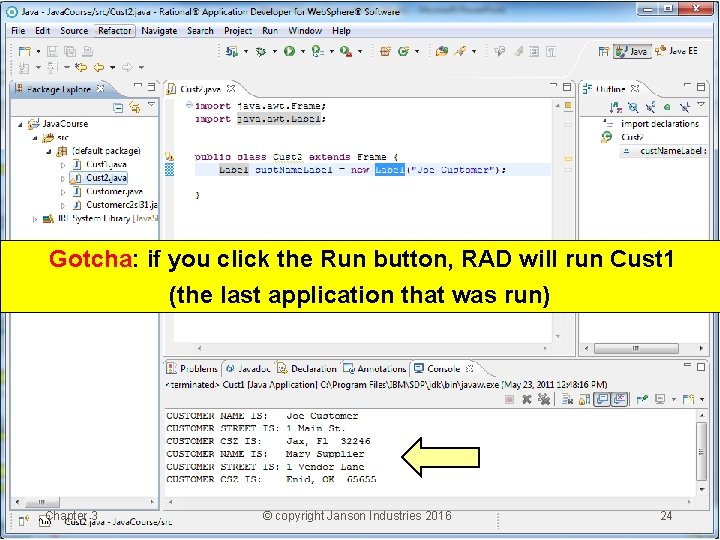Collapse the JavaCourse project node
This screenshot has height=540, width=720.
(x=20, y=124)
